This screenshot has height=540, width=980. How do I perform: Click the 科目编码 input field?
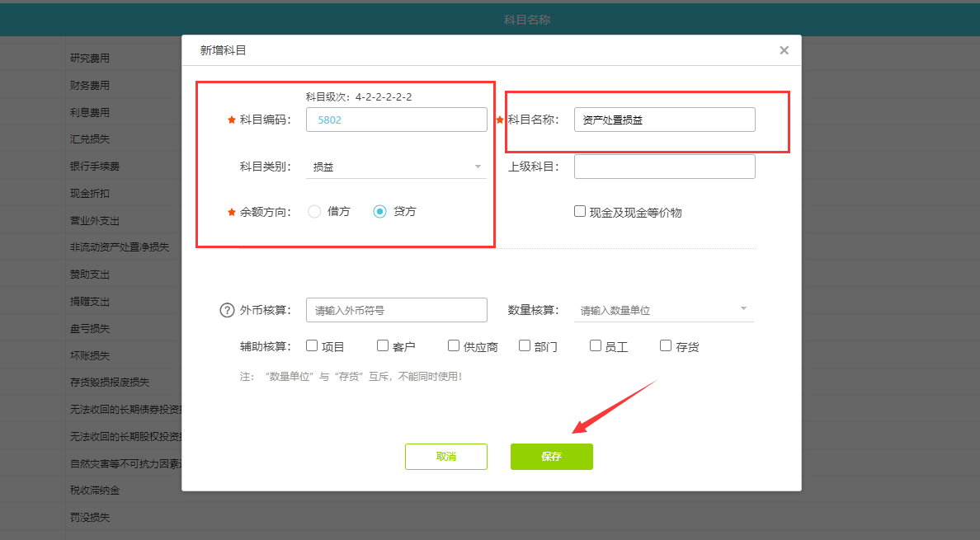point(396,120)
